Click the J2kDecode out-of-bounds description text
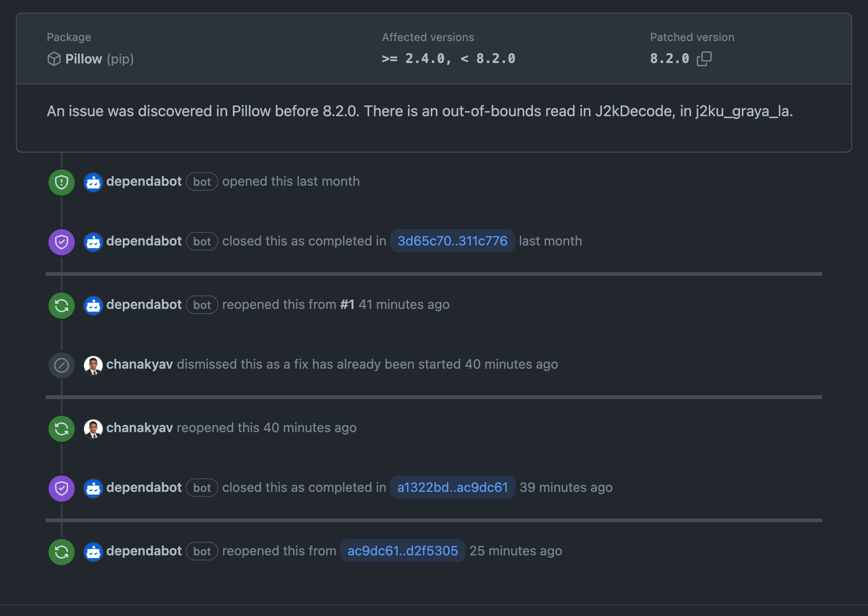The image size is (868, 616). [x=420, y=111]
